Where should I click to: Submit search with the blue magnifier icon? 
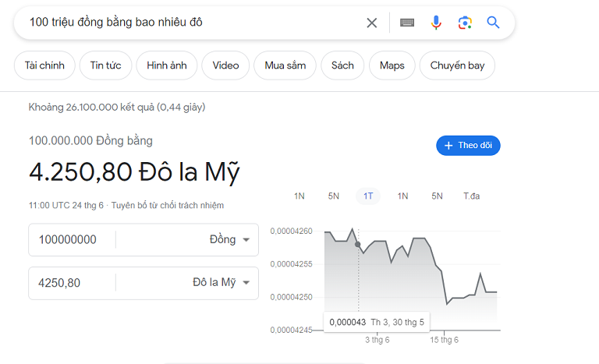(x=493, y=23)
